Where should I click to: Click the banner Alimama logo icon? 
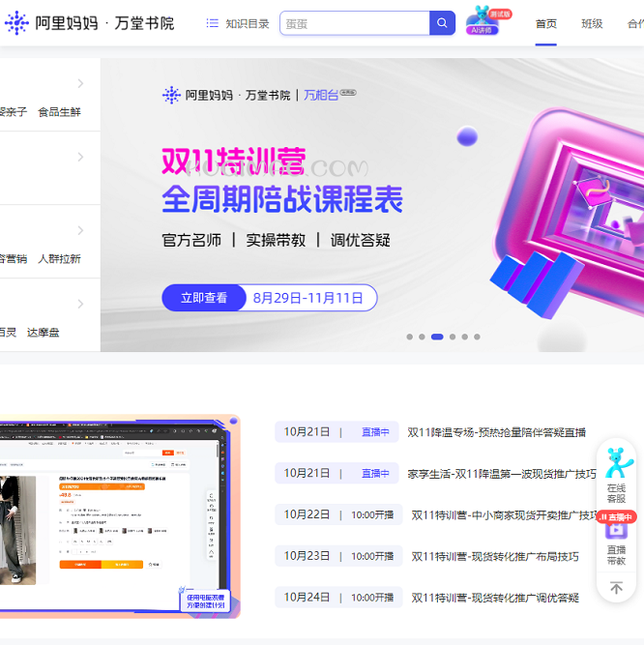[x=171, y=95]
